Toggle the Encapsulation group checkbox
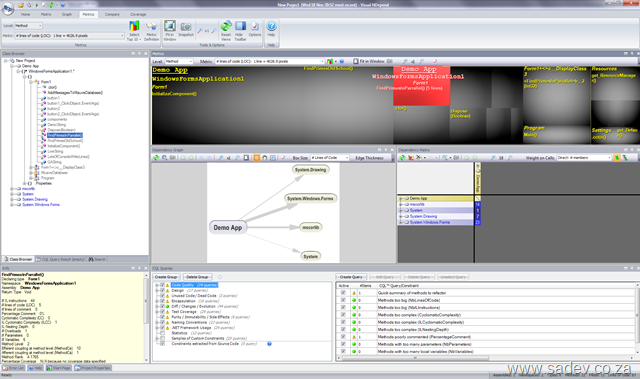Screen dimensions: 640x379 pyautogui.click(x=162, y=301)
